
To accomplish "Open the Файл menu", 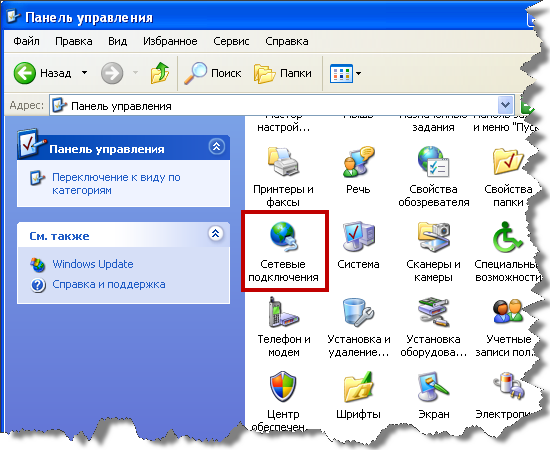I will (26, 41).
